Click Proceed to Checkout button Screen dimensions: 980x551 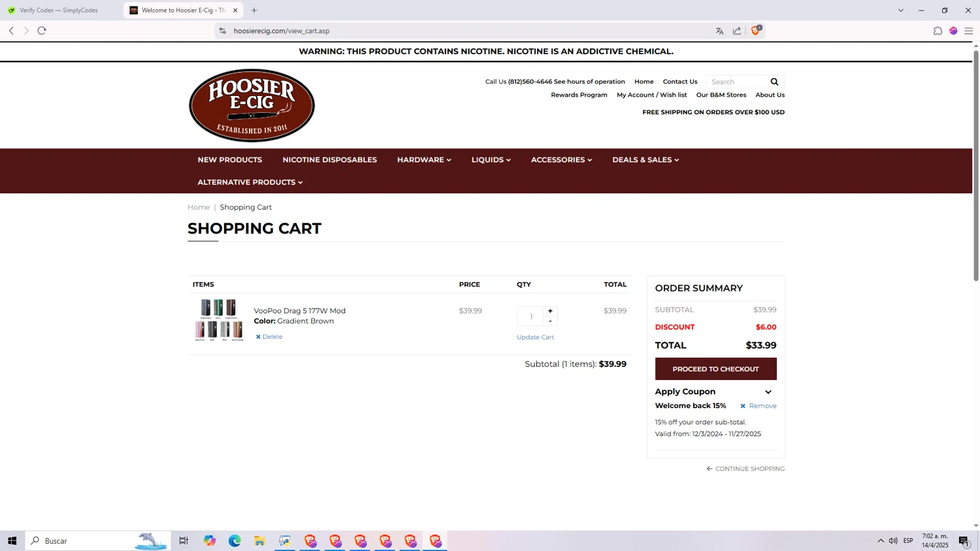coord(715,369)
